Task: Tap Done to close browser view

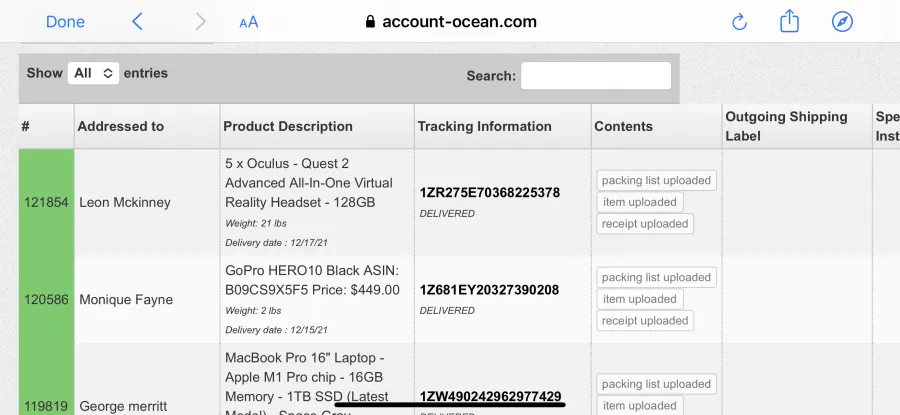Action: point(65,22)
